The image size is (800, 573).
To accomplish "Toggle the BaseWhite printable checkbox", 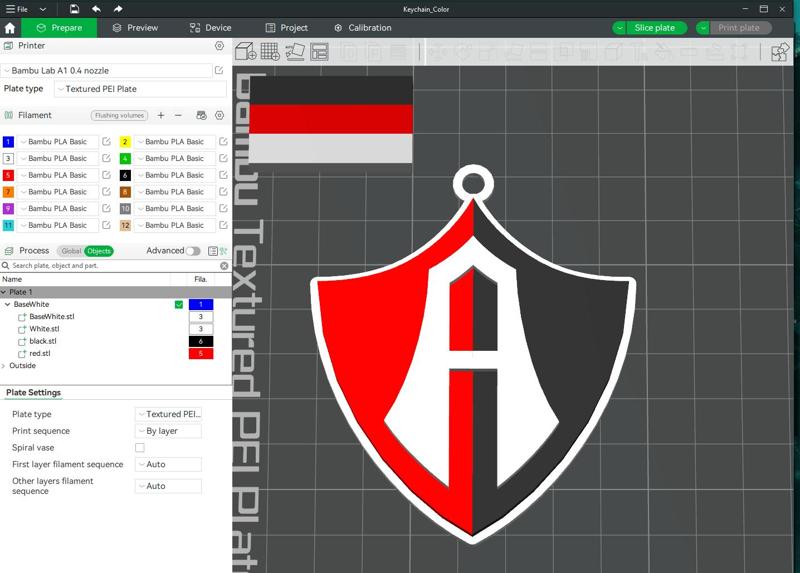I will (x=179, y=305).
